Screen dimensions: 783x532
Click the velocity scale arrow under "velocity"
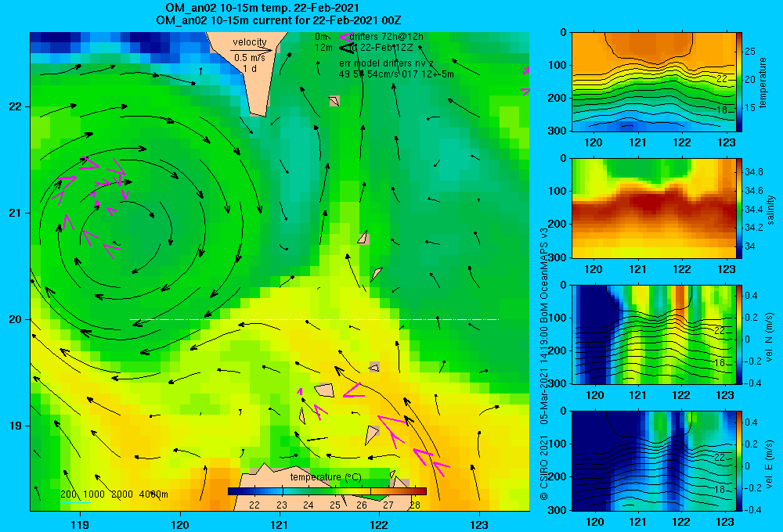point(252,50)
